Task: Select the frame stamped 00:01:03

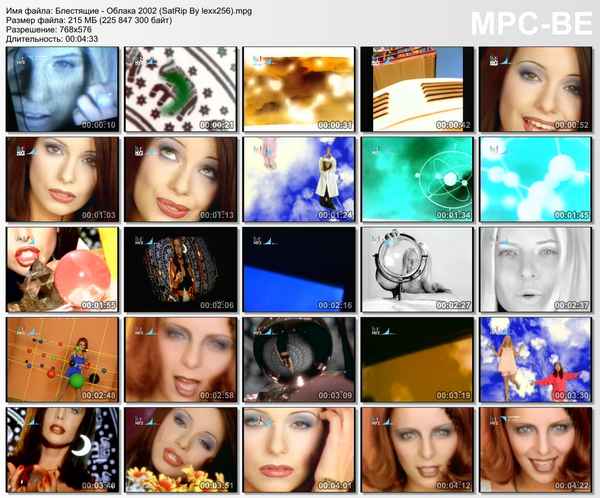Action: point(63,179)
